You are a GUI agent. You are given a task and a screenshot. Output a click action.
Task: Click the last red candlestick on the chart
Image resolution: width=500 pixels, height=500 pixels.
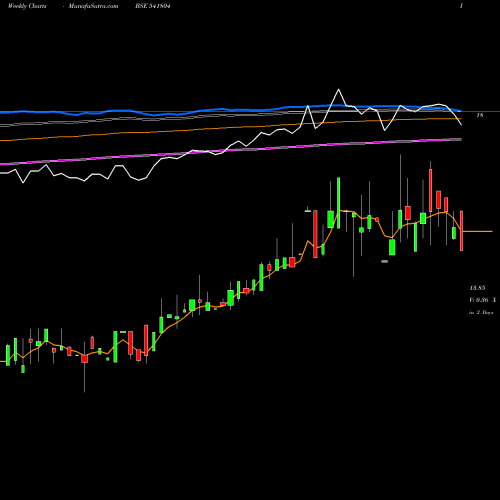coord(462,230)
